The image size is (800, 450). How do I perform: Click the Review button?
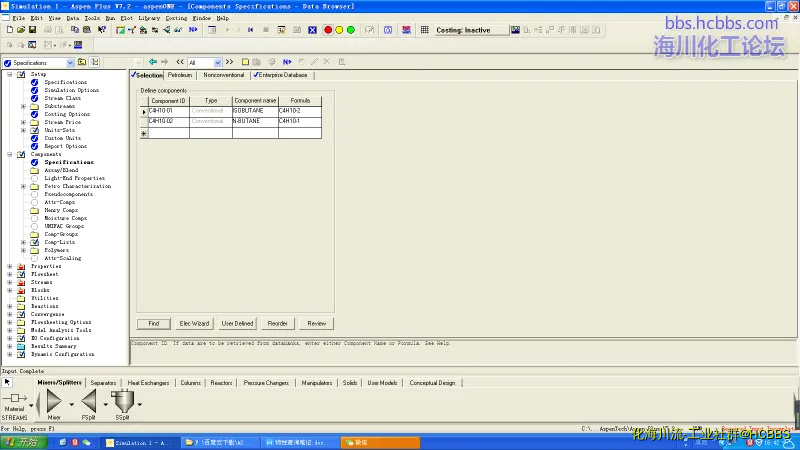click(317, 323)
